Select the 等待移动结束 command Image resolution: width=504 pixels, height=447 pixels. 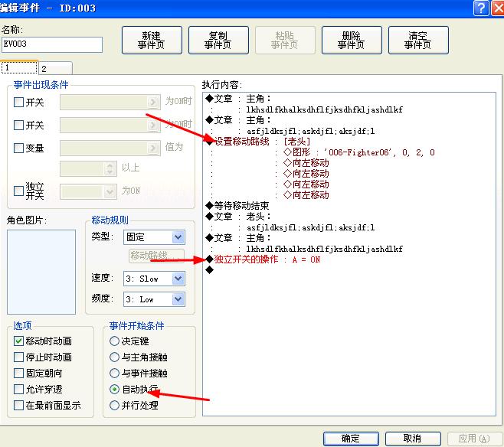(x=237, y=206)
